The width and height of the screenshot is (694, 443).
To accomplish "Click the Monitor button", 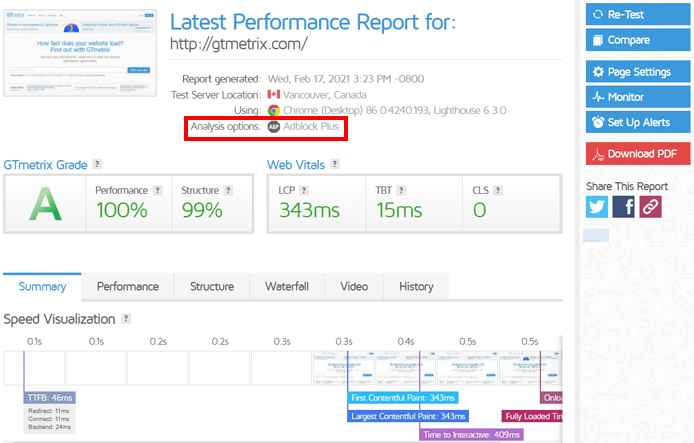I will (x=637, y=97).
